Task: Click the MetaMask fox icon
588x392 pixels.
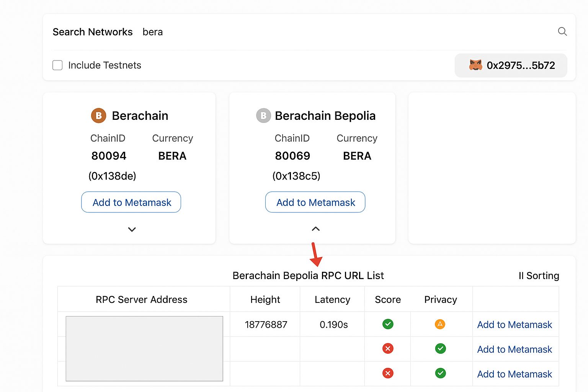Action: pyautogui.click(x=475, y=65)
